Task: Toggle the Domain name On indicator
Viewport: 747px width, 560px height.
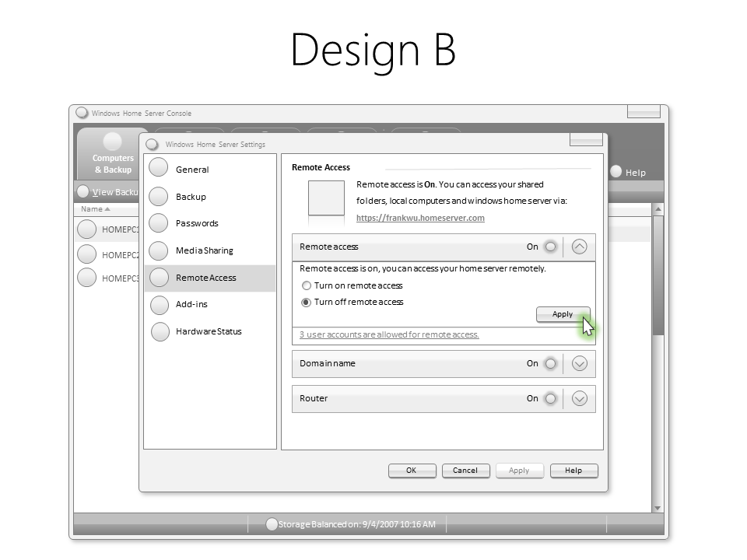Action: pyautogui.click(x=550, y=364)
